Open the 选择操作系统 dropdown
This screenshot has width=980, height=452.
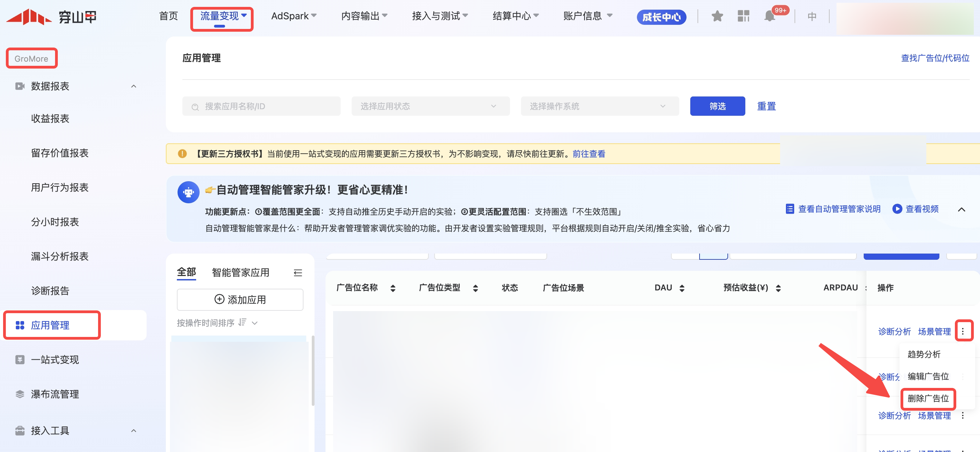click(599, 106)
